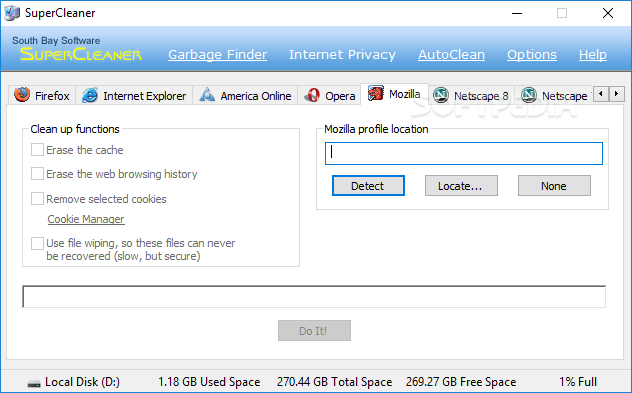Open the Garbage Finder section
The image size is (632, 393).
tap(218, 54)
